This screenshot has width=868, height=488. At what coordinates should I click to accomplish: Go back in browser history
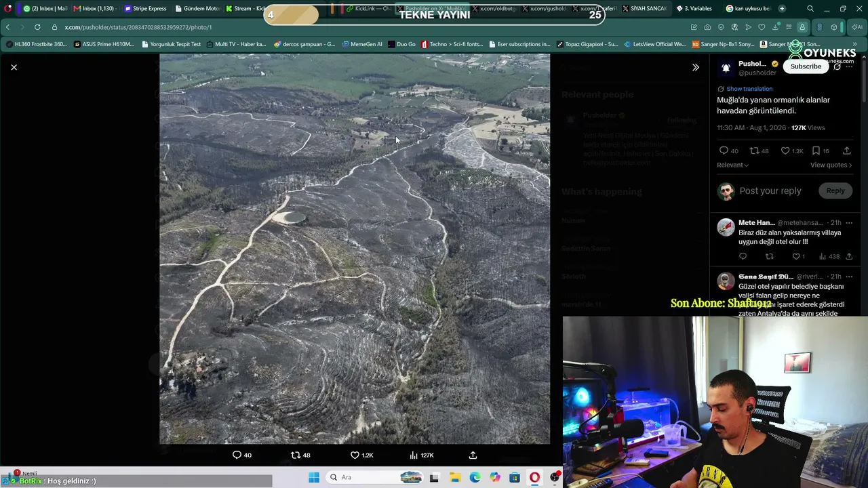coord(7,27)
